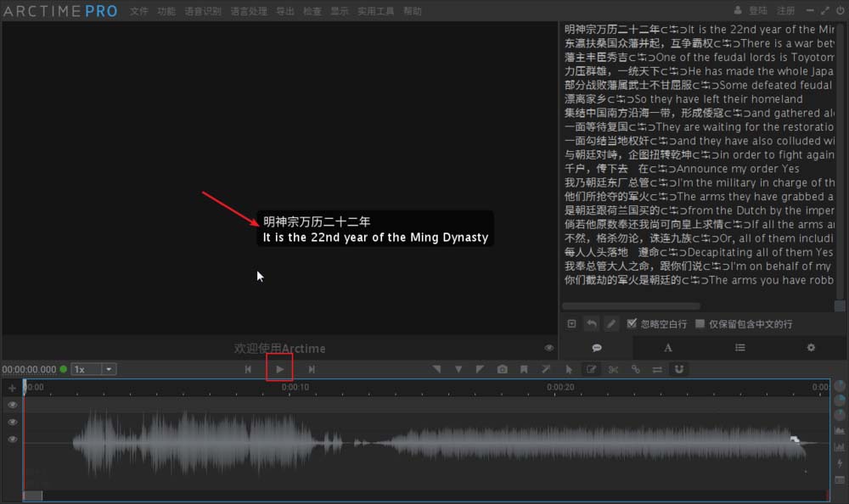
Task: Enable the 仅保留包含中文的行 checkbox
Action: click(x=700, y=323)
